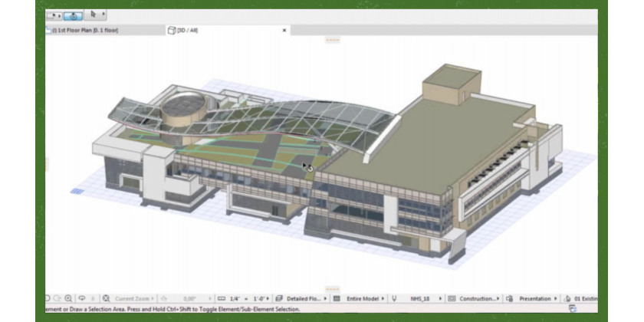
Task: Select the Arrow selection tool
Action: [x=94, y=14]
